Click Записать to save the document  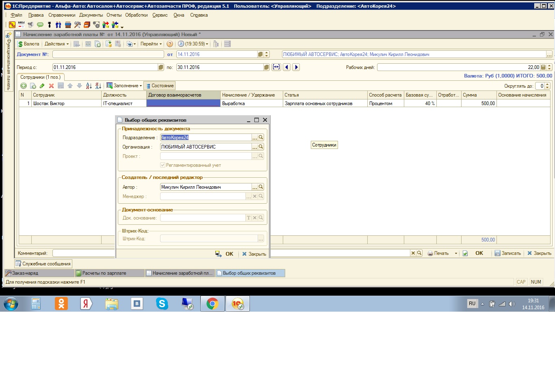coord(507,253)
